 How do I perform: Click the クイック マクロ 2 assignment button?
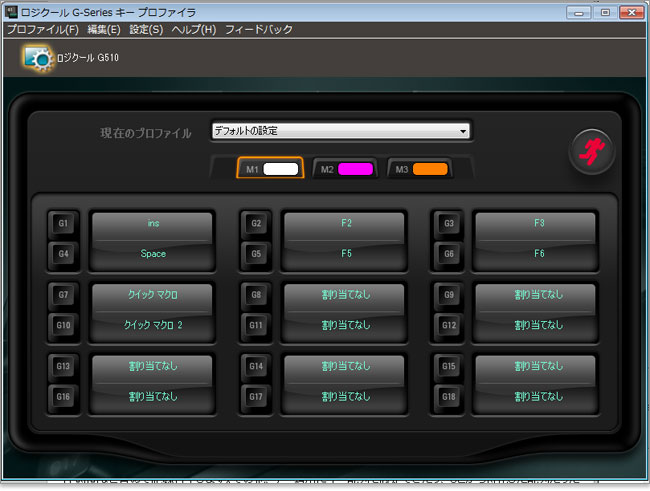[x=152, y=325]
